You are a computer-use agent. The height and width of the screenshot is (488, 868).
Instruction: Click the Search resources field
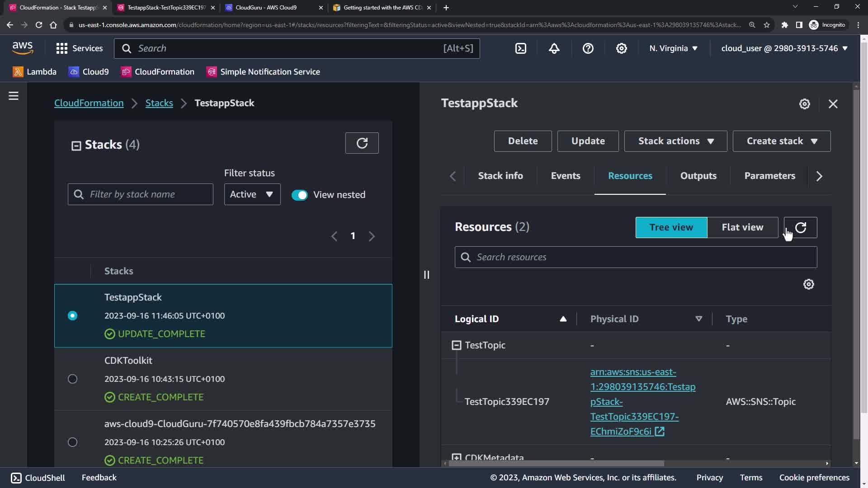[x=636, y=257]
